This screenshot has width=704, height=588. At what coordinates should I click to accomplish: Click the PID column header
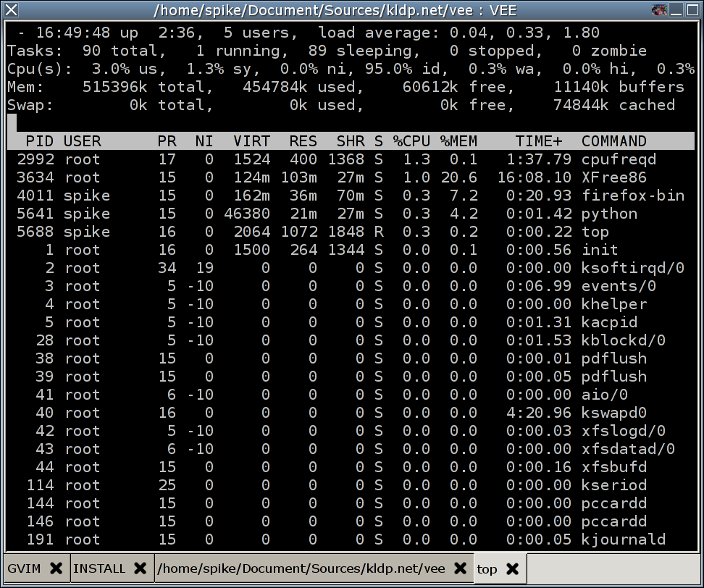click(x=40, y=141)
